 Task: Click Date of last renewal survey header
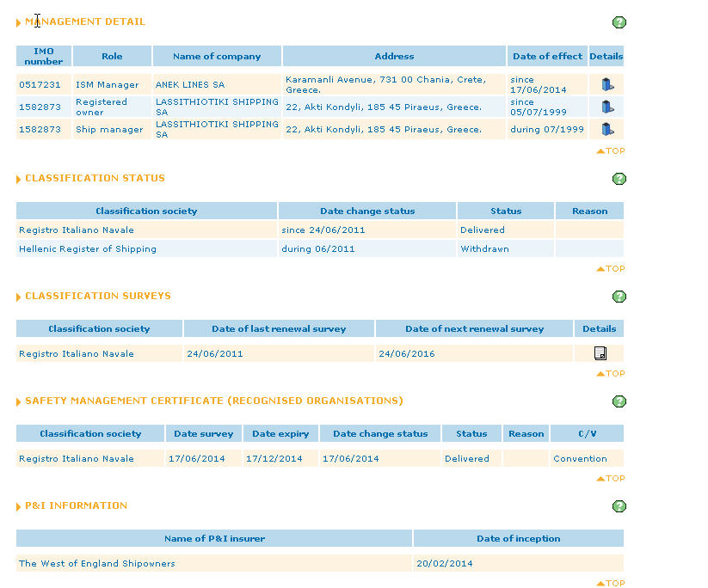tap(279, 328)
